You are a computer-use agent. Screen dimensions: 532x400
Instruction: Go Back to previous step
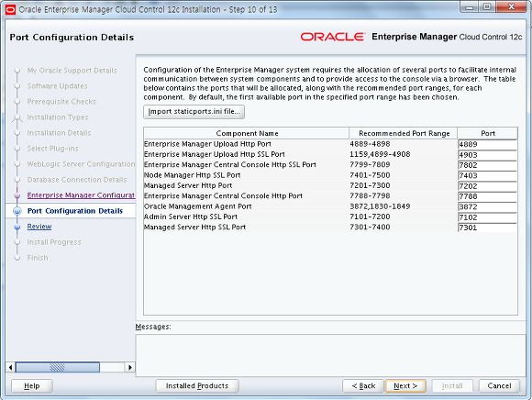pyautogui.click(x=363, y=385)
